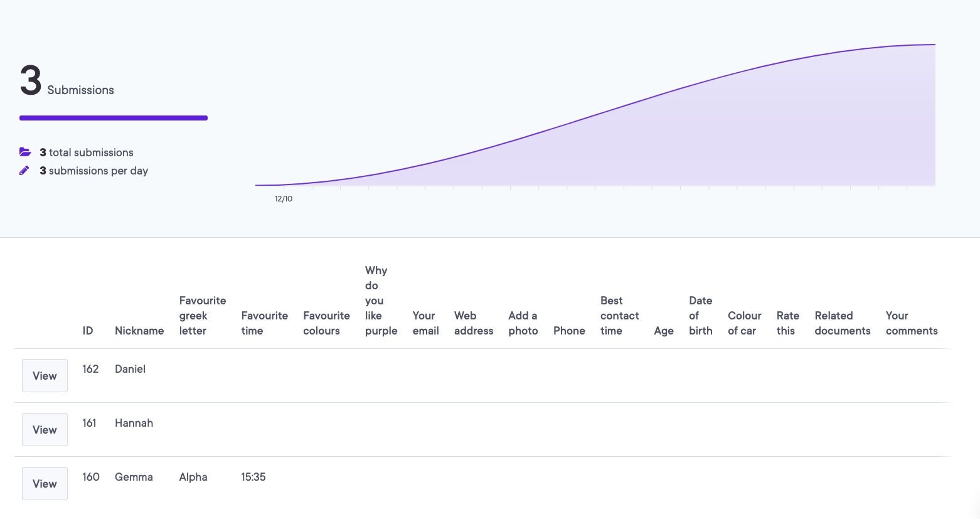Click the Related documents column header
980x519 pixels.
(x=842, y=323)
